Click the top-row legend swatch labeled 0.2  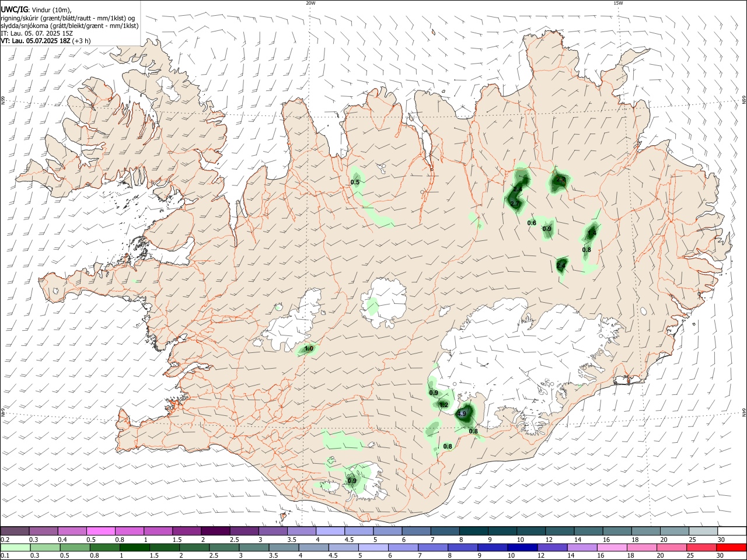pyautogui.click(x=15, y=531)
